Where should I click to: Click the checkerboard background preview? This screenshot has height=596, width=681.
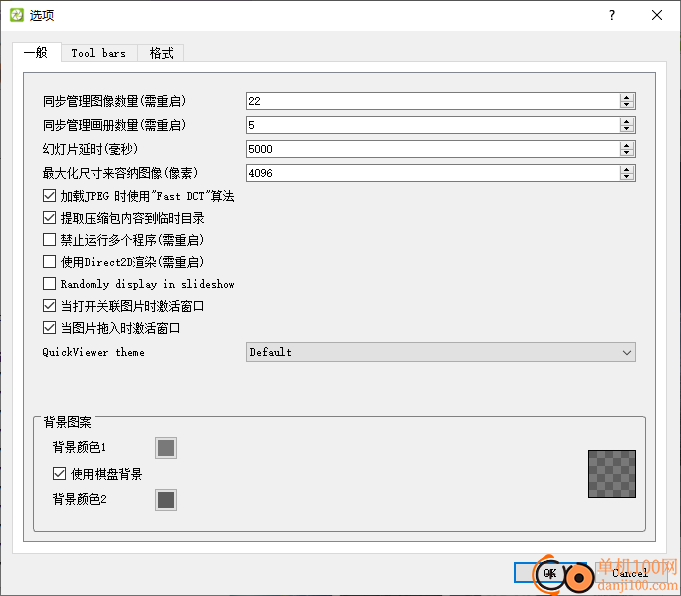pyautogui.click(x=612, y=474)
